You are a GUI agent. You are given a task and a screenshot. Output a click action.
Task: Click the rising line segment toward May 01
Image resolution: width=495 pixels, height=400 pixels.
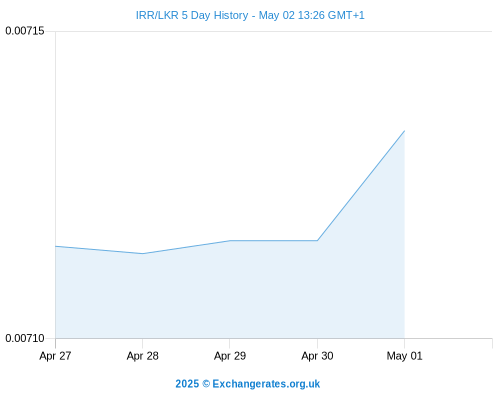pos(361,185)
